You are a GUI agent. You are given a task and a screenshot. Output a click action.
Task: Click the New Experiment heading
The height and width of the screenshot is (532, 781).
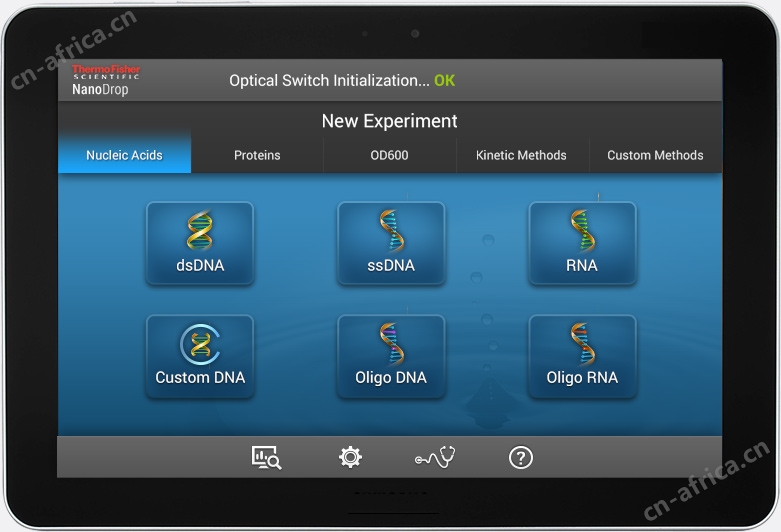coord(390,121)
